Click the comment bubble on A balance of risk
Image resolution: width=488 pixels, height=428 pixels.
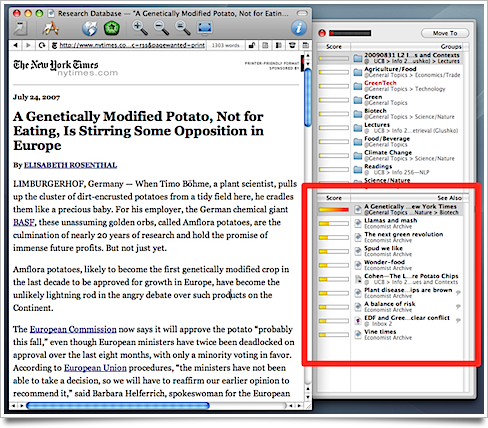click(x=458, y=307)
